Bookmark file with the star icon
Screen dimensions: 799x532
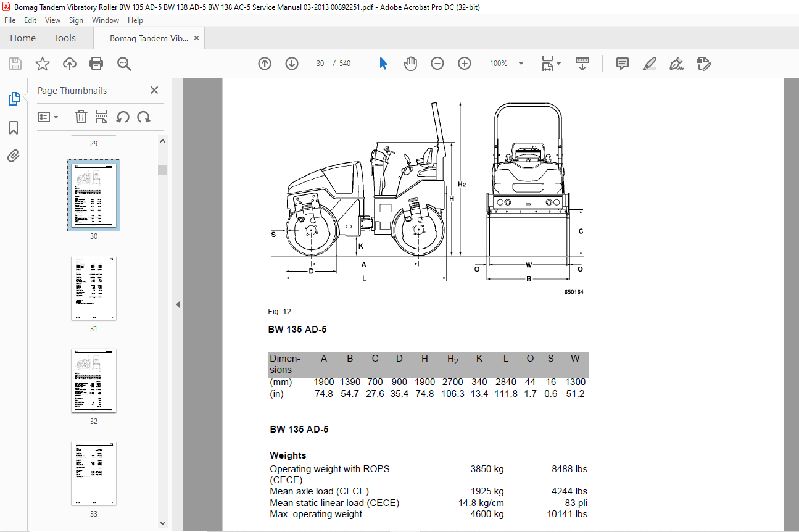click(42, 64)
